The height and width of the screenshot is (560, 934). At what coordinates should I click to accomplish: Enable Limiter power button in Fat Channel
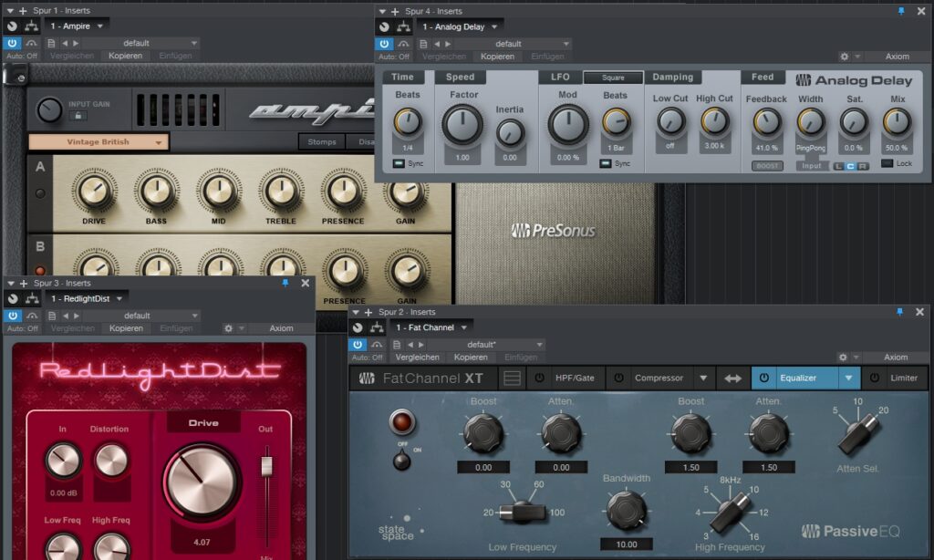875,378
